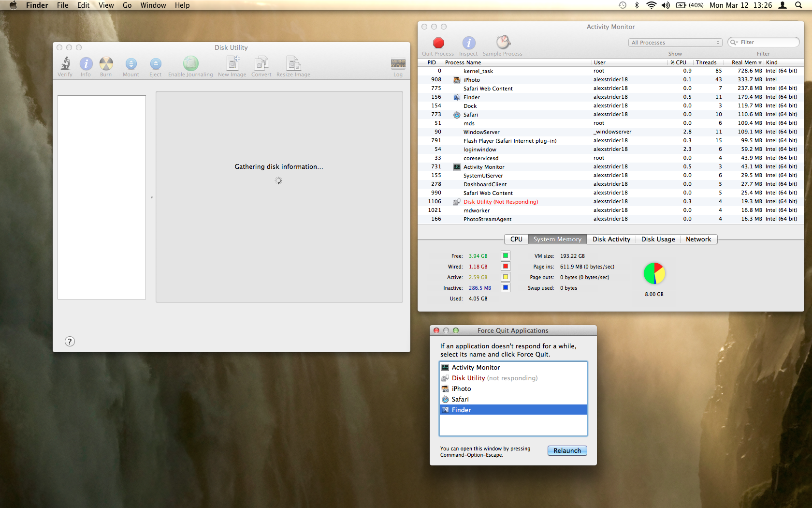Screen dimensions: 812x508
Task: Click the Eject icon in Disk Utility
Action: [x=155, y=63]
